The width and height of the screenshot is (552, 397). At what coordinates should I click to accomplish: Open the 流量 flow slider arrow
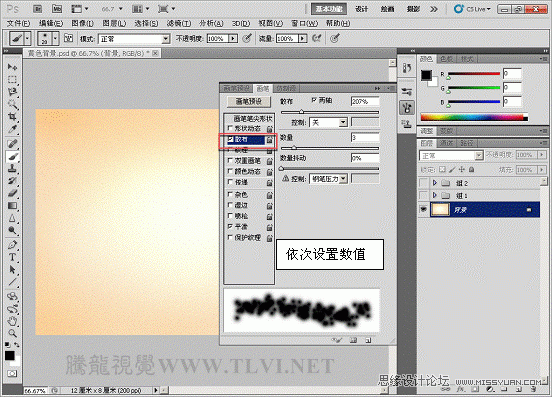click(x=302, y=38)
